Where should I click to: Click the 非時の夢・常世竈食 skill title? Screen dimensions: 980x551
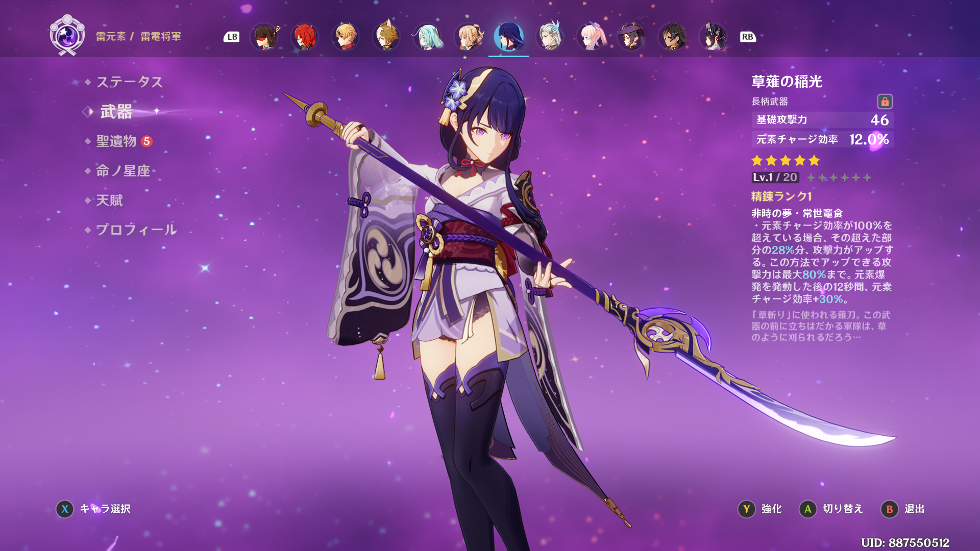(797, 213)
